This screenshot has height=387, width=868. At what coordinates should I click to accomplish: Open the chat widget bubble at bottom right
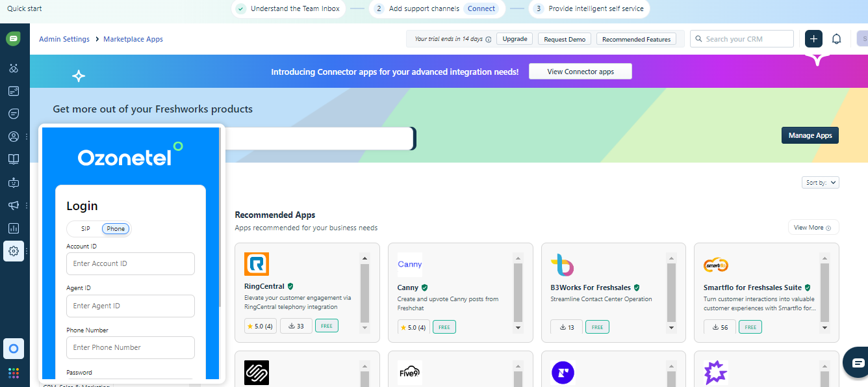point(858,363)
